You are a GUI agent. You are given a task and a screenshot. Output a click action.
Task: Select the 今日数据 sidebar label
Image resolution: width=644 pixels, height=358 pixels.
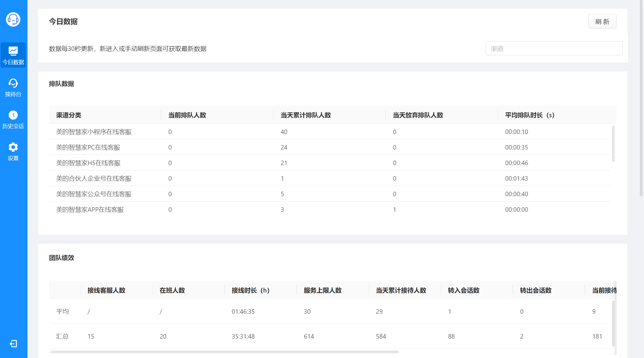click(13, 62)
